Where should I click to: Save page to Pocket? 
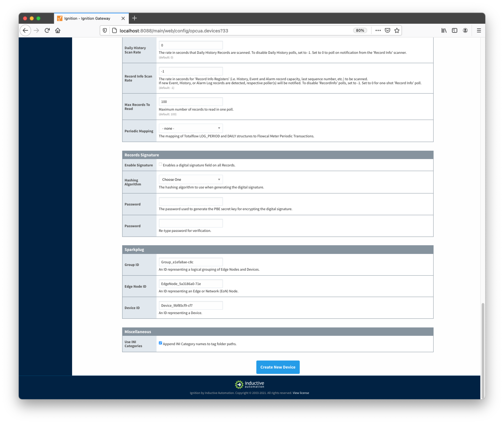[x=387, y=31]
